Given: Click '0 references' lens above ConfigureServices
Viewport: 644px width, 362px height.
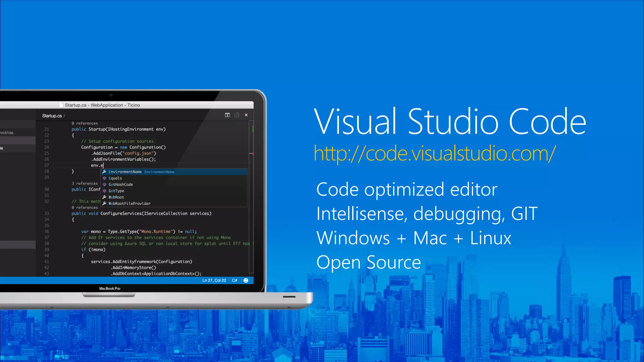Looking at the screenshot, I should click(x=85, y=207).
